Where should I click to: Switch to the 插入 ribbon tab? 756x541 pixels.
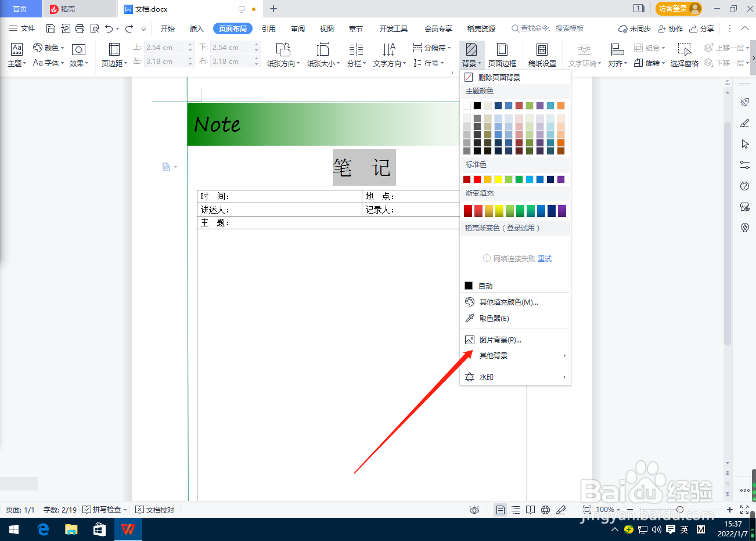pos(197,28)
